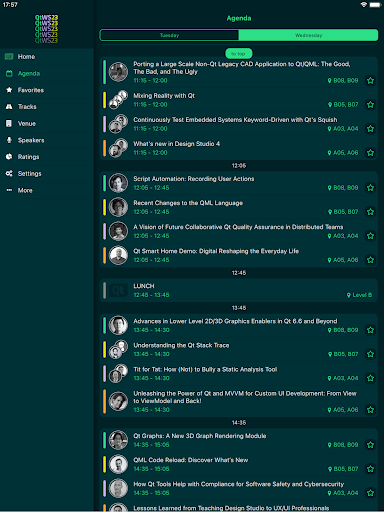
Task: Click speaker photos of Mixing Reality with Qt
Action: point(118,100)
